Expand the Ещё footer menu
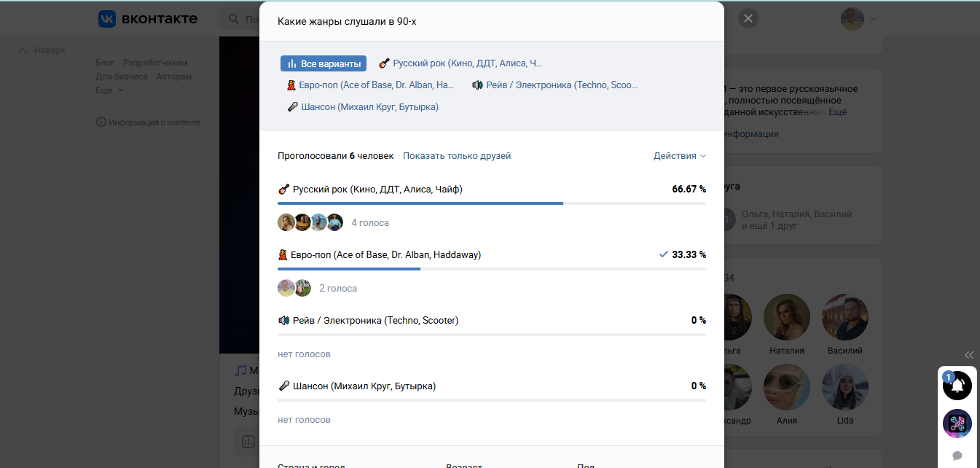The width and height of the screenshot is (980, 468). (109, 90)
